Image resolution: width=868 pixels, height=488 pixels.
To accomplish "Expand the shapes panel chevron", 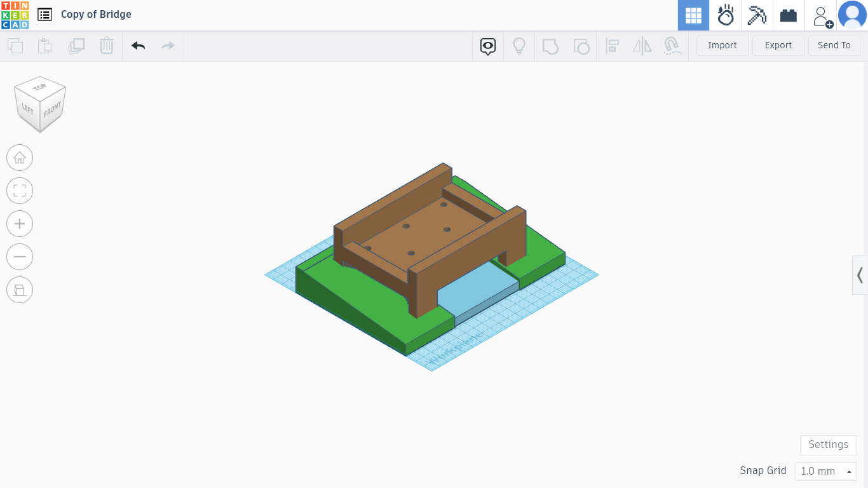I will (x=860, y=275).
